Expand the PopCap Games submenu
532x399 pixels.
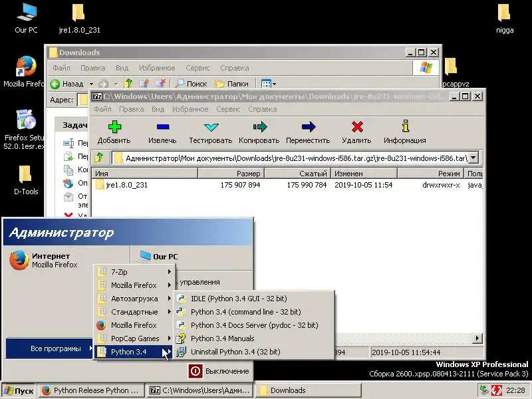coord(134,338)
